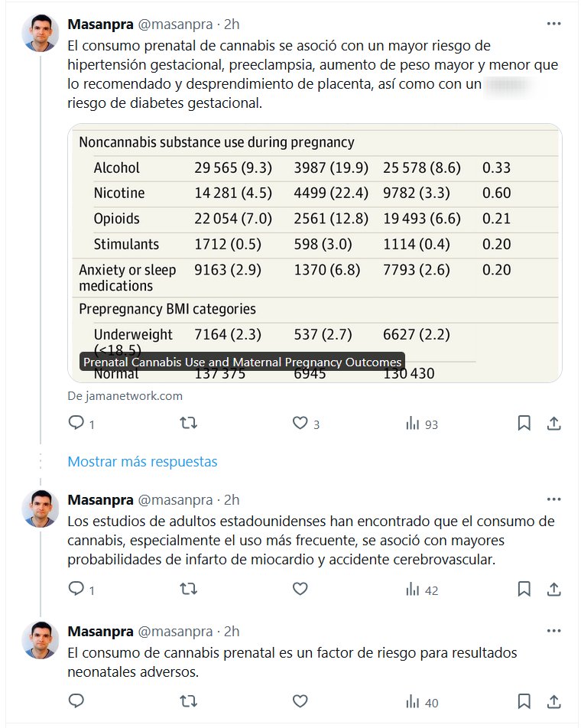Open the 'De jamanetwork.com' source link
581x728 pixels.
coord(125,395)
